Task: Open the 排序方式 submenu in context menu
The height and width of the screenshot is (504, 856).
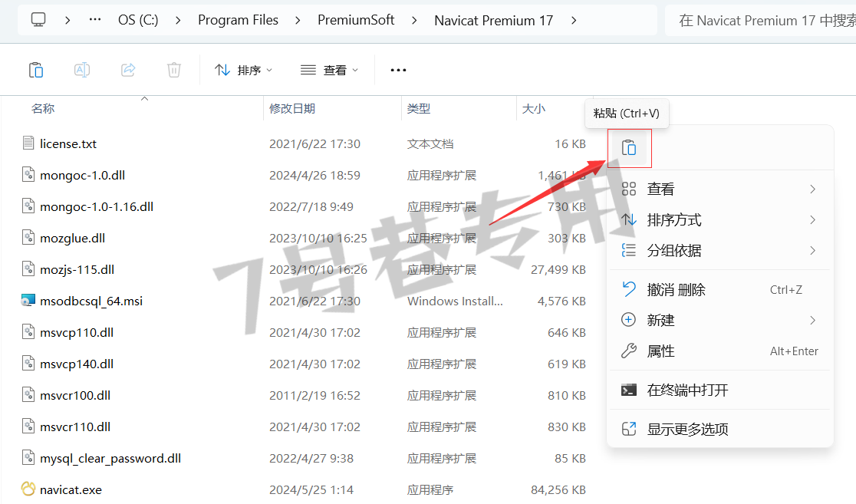Action: pos(720,220)
